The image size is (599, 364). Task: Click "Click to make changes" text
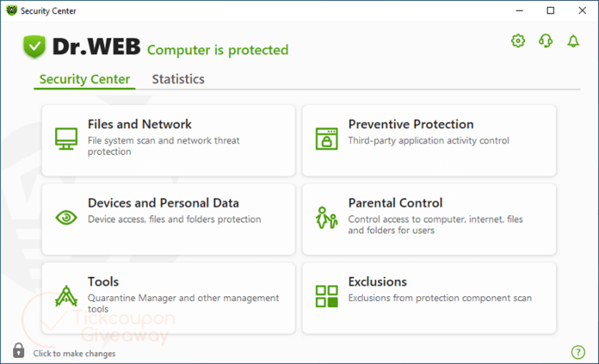coord(74,353)
